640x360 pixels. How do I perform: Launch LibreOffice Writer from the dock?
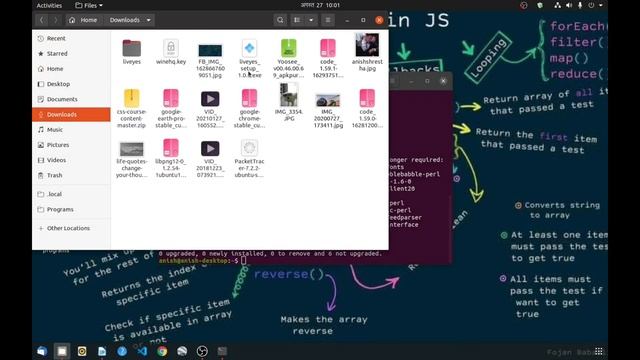pos(102,351)
